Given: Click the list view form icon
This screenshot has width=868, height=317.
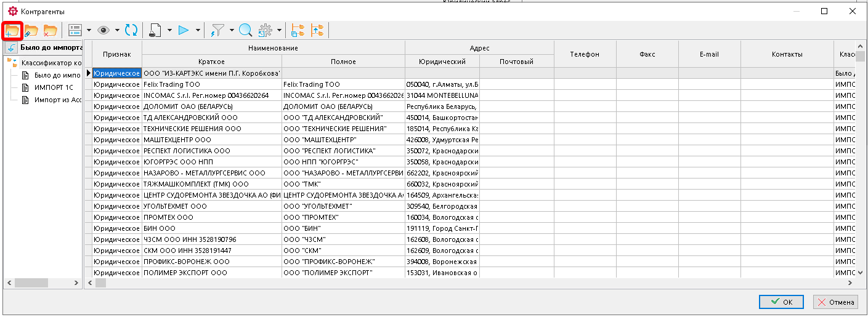Looking at the screenshot, I should coord(75,30).
